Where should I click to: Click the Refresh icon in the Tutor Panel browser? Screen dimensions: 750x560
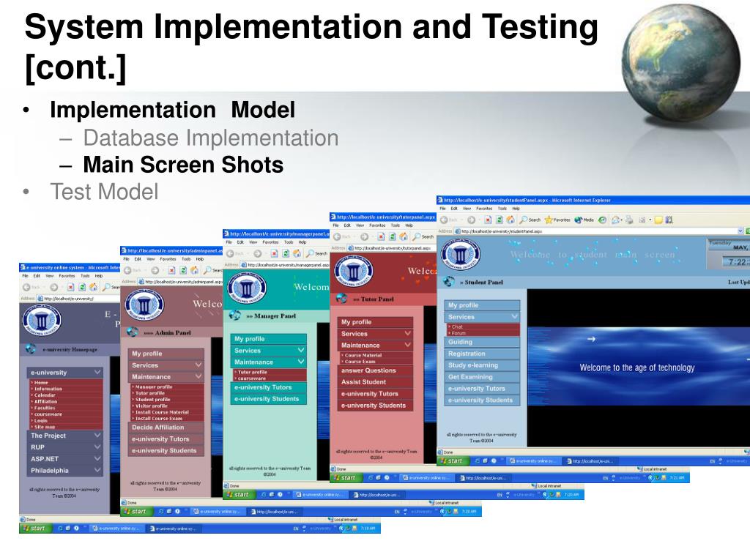[393, 236]
